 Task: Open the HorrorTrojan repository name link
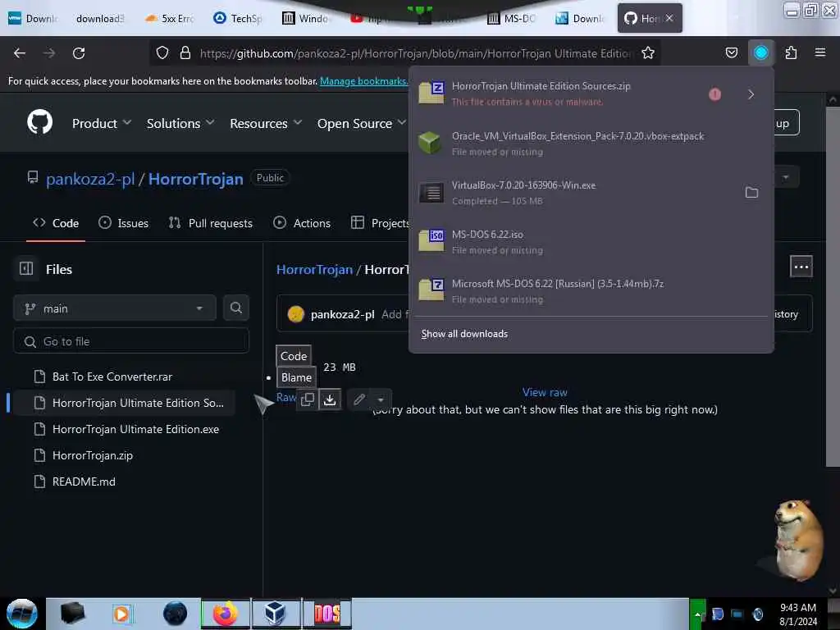click(195, 178)
